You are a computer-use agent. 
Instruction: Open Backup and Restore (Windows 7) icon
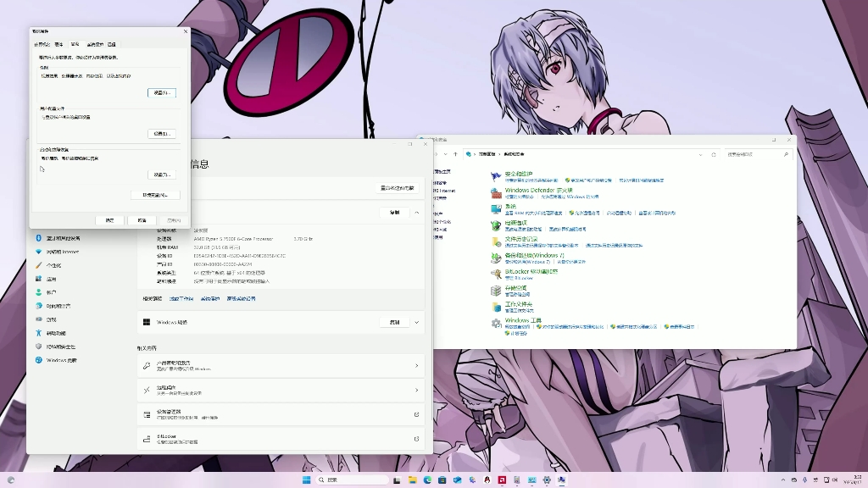pos(496,258)
